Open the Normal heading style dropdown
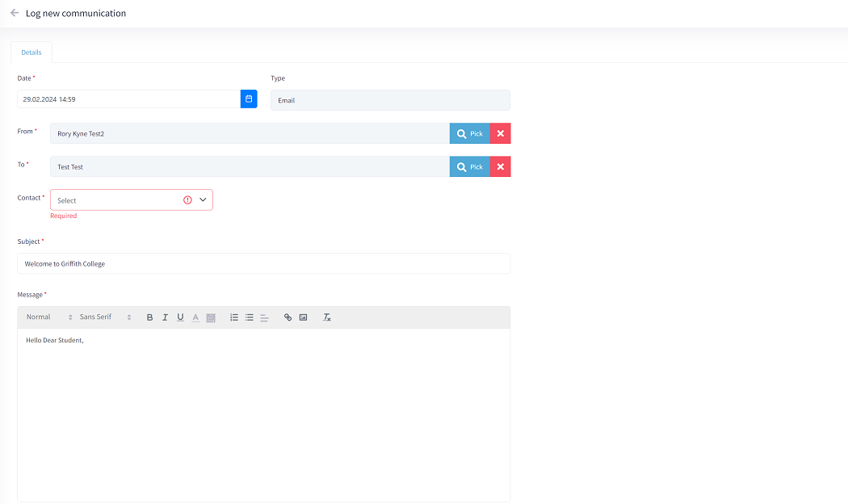Screen dimensions: 848x504 coord(49,317)
